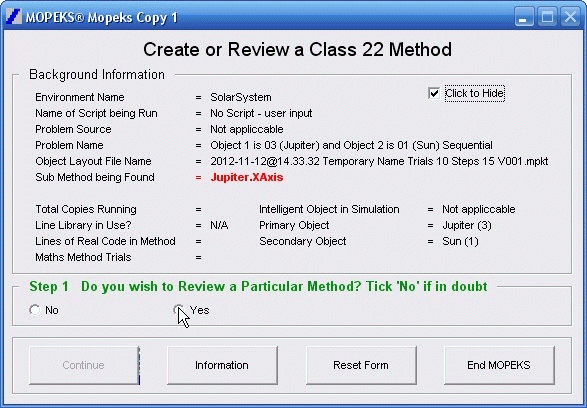587x408 pixels.
Task: Click the red Jupiter.XAxis sub method value
Action: point(247,177)
